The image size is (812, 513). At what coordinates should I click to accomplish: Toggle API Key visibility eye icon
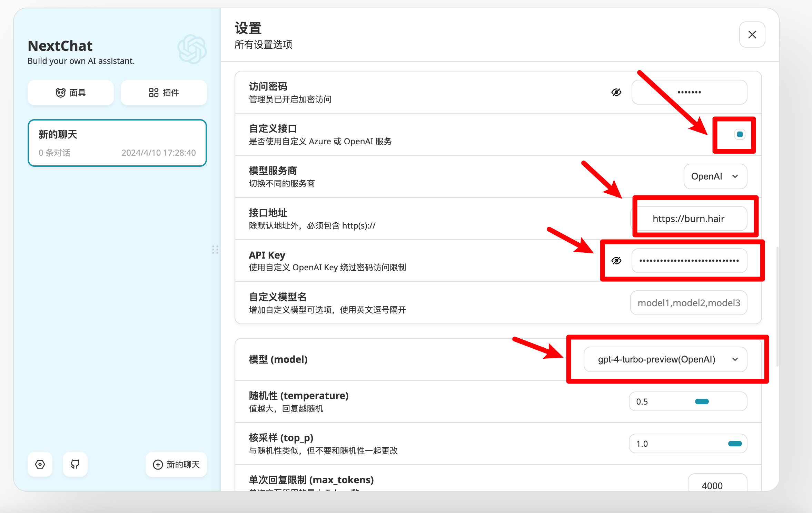[x=616, y=261]
